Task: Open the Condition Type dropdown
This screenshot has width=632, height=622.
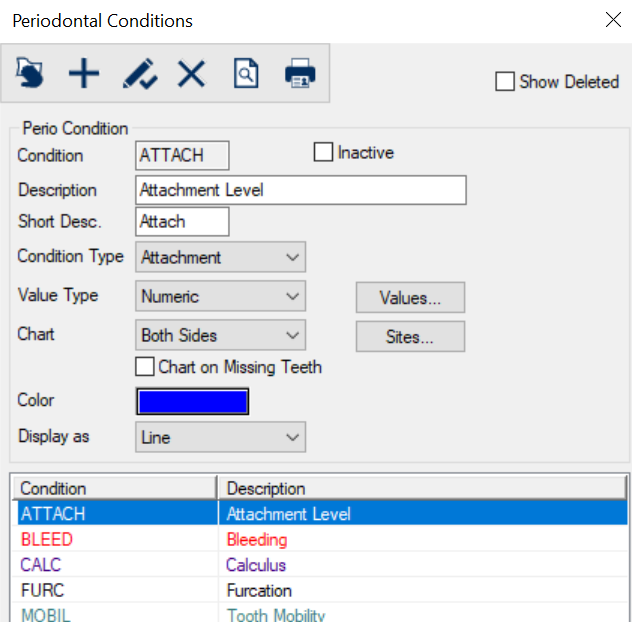Action: coord(220,257)
